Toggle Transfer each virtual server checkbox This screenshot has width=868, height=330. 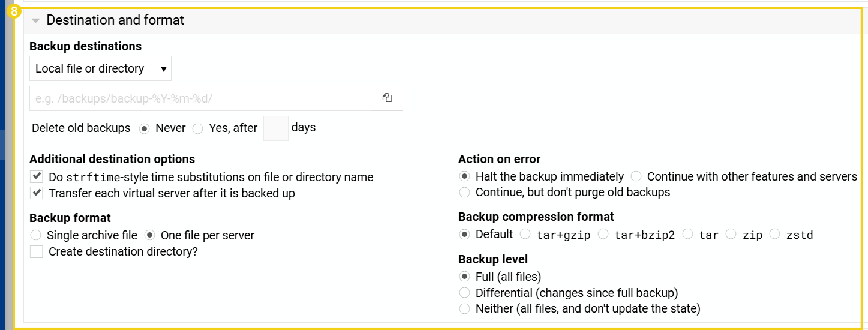[x=37, y=193]
